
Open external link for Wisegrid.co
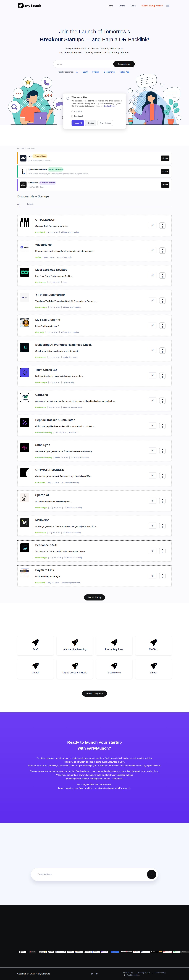[x=153, y=250]
